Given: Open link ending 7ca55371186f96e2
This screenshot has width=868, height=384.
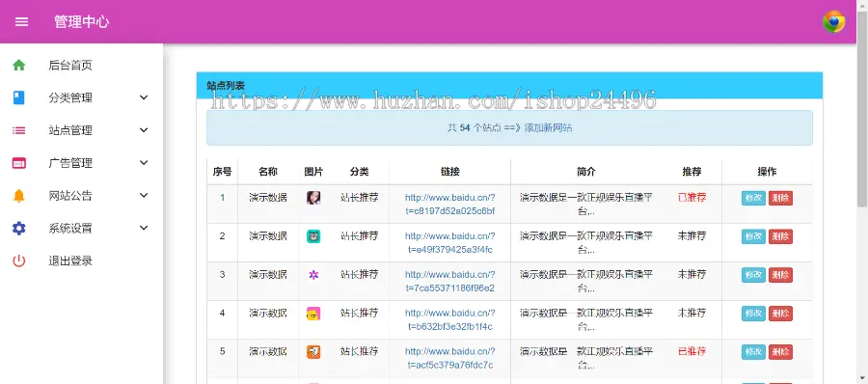Looking at the screenshot, I should coord(450,281).
